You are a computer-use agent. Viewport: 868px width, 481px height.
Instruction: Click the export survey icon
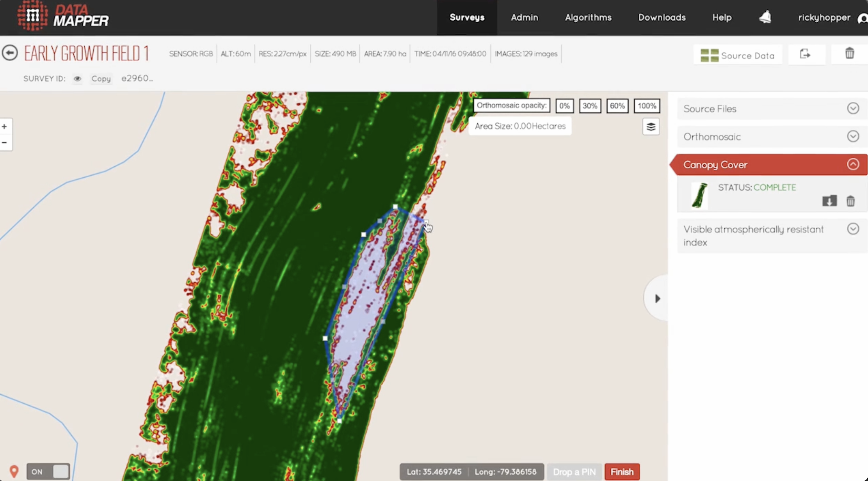(805, 54)
